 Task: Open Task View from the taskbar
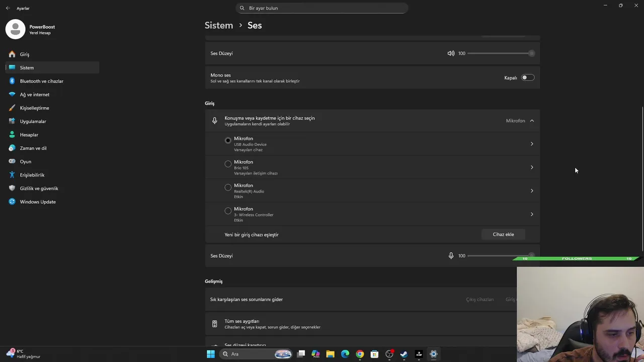(x=301, y=354)
